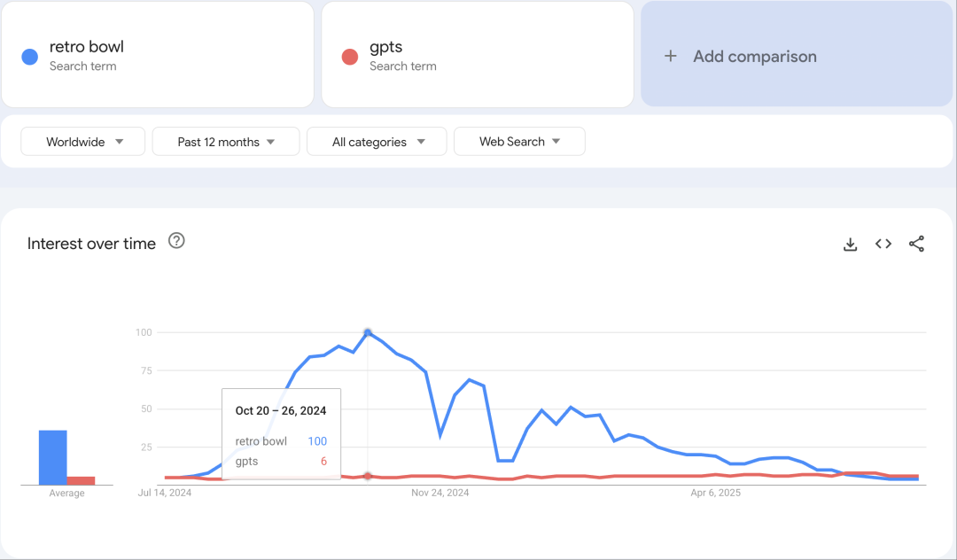
Task: Edit the retro bowl search term
Action: 158,55
